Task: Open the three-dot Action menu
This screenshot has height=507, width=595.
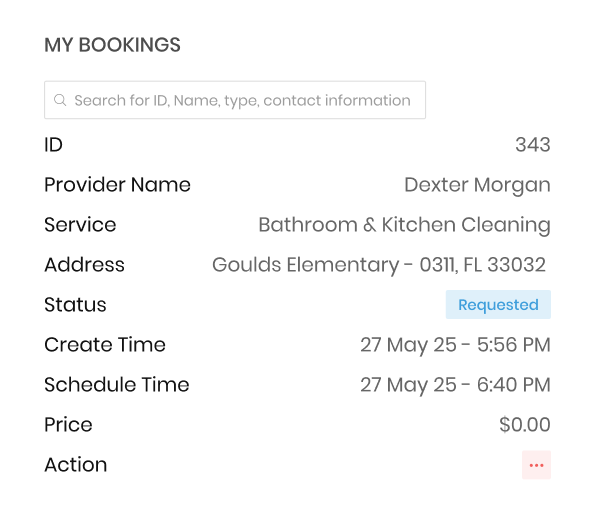Action: tap(536, 465)
